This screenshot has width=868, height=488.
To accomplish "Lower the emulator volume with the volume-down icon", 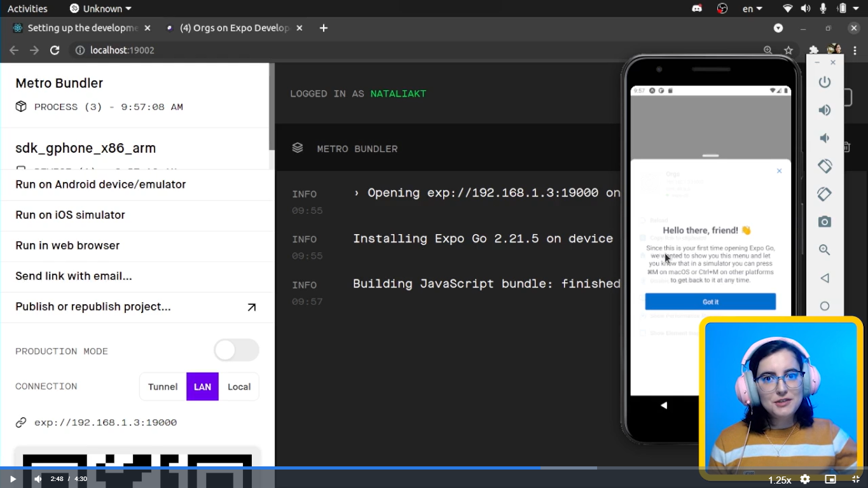I will pos(824,138).
